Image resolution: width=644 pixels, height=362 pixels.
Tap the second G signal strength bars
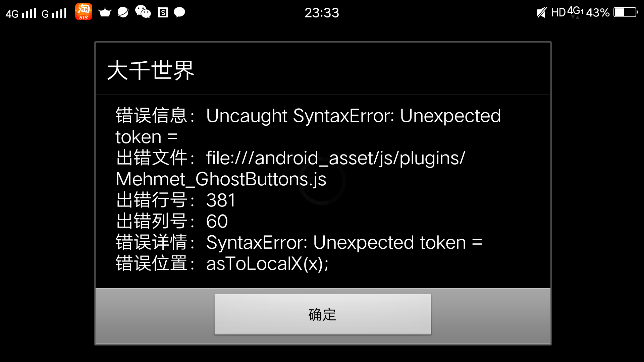point(54,13)
